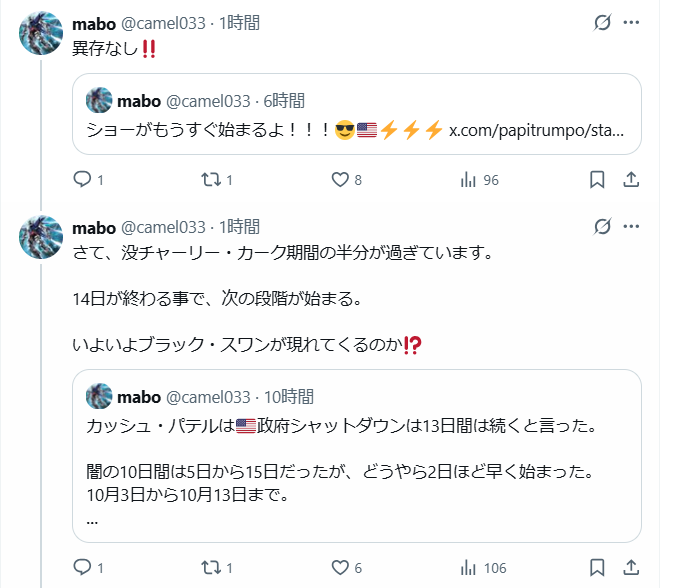Repost the チャーリー・カーク post
This screenshot has height=588, width=691.
point(210,568)
